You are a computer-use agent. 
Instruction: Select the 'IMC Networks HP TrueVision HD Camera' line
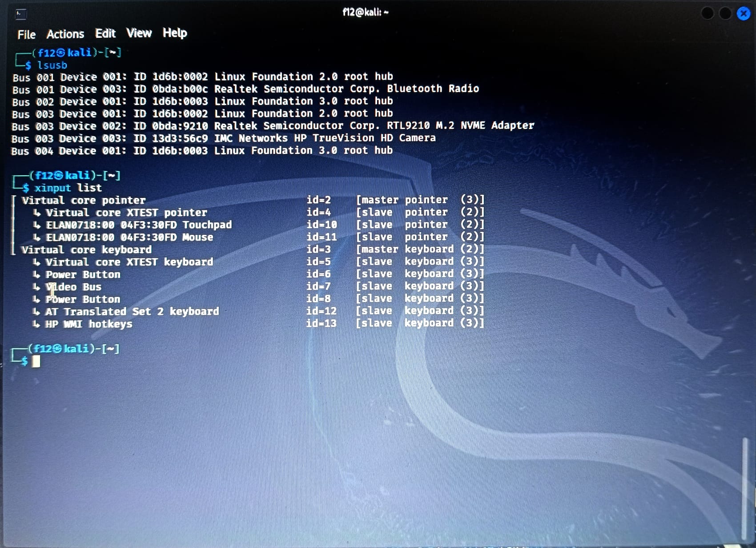(224, 138)
